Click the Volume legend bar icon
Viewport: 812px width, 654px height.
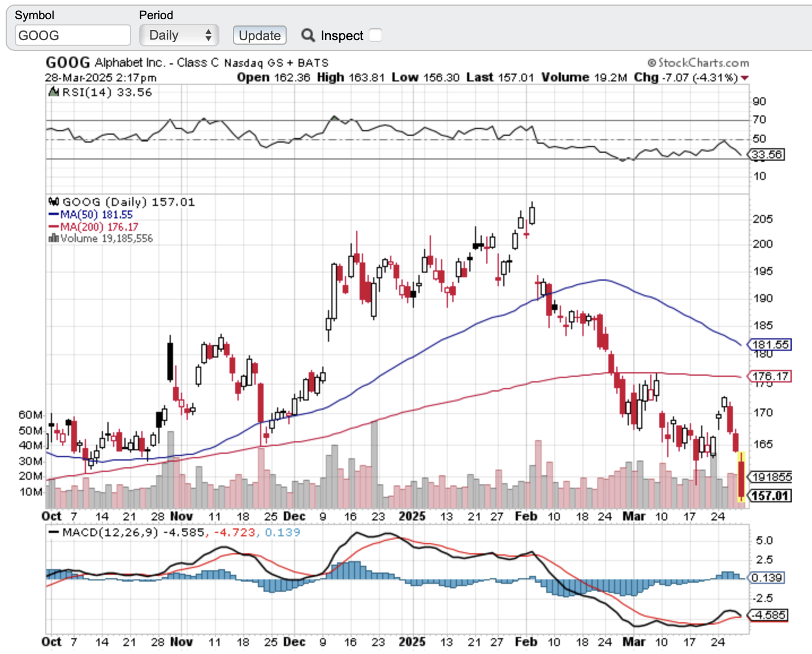[54, 238]
